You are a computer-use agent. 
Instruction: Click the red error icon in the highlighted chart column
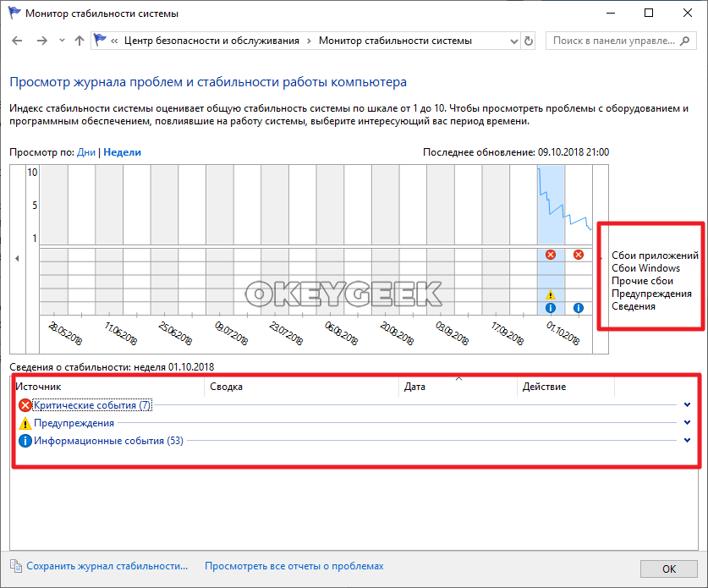pos(551,255)
